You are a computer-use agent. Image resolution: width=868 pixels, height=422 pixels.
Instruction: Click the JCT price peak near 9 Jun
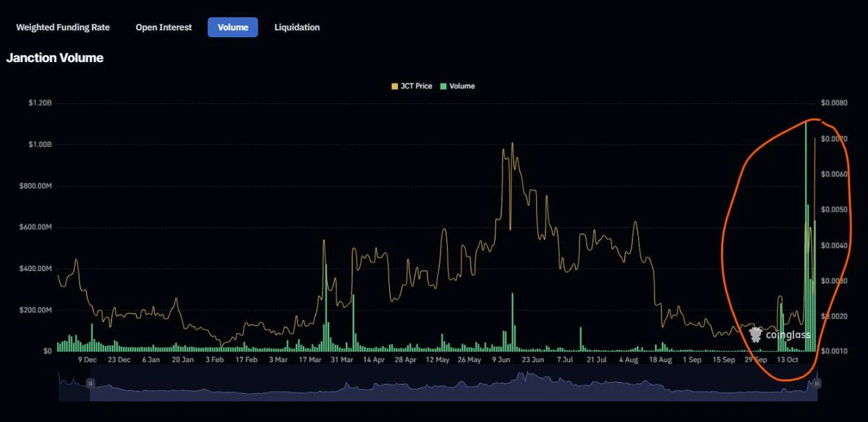point(511,145)
